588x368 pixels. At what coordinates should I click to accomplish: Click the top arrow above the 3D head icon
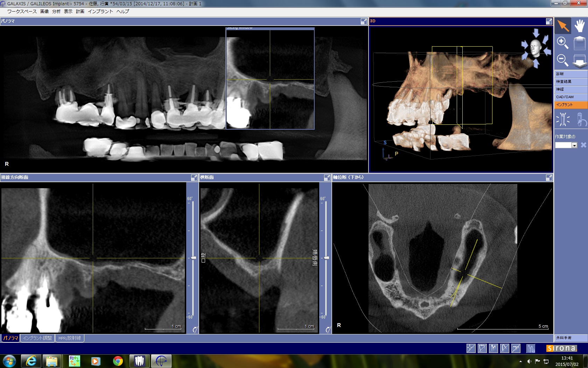tap(536, 33)
